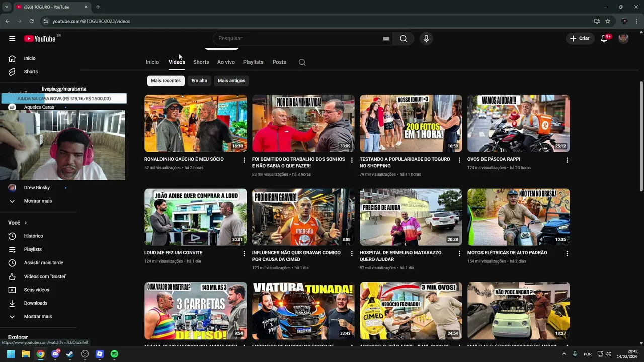Open options menu for RONALDINHO GAÚCHO video
The width and height of the screenshot is (644, 362).
click(x=244, y=160)
